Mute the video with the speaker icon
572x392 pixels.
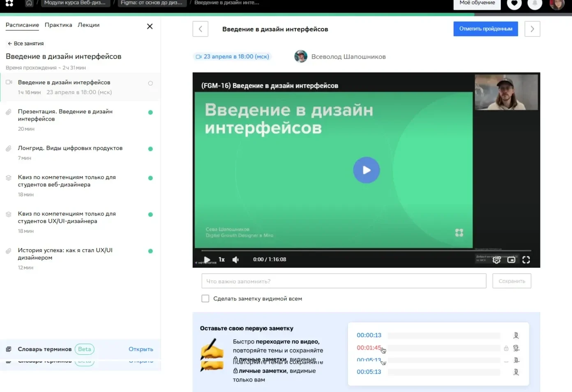click(235, 259)
